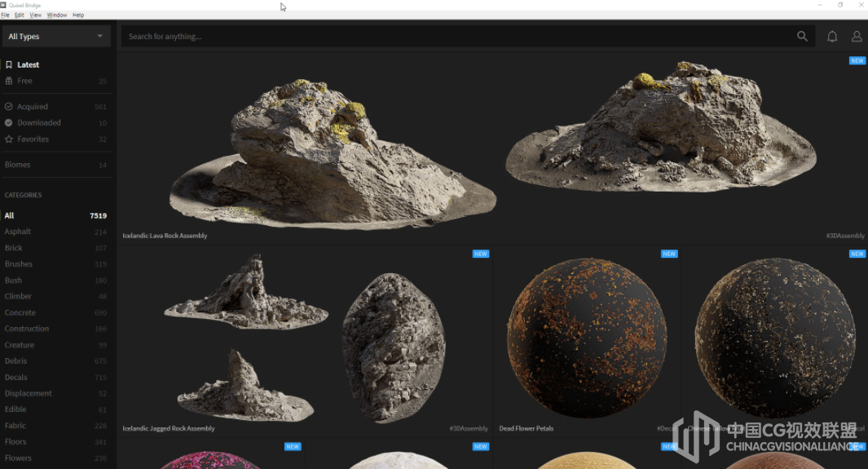The height and width of the screenshot is (469, 868).
Task: Click the Icelandic Lava Rock Assembly title
Action: [165, 236]
